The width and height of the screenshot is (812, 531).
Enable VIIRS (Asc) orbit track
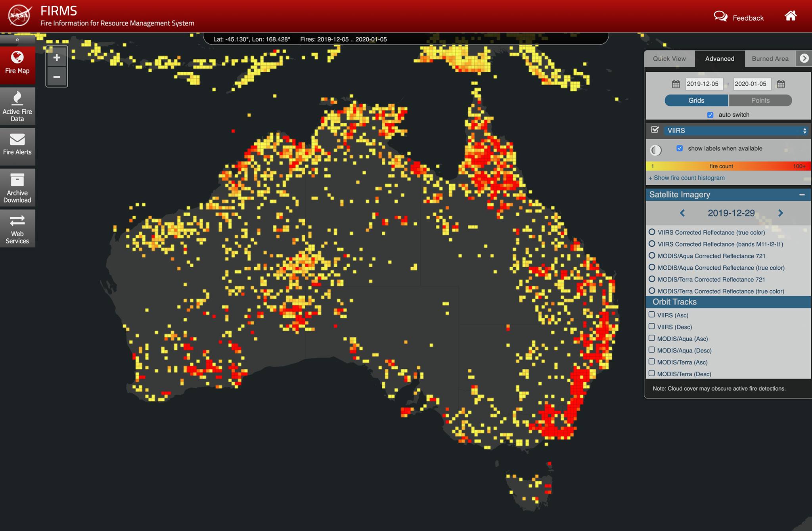tap(651, 314)
